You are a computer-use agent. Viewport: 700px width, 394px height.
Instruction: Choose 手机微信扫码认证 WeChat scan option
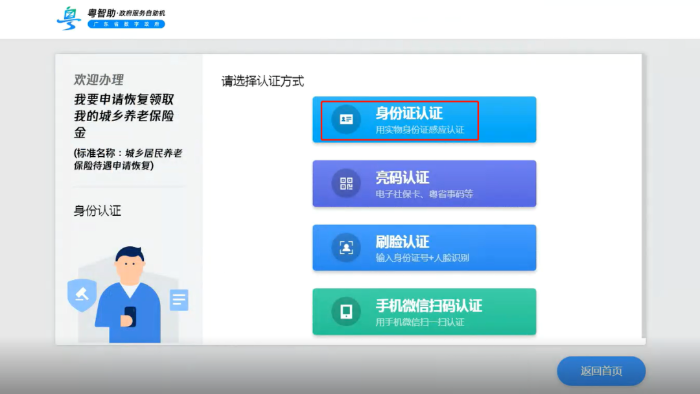pyautogui.click(x=424, y=311)
